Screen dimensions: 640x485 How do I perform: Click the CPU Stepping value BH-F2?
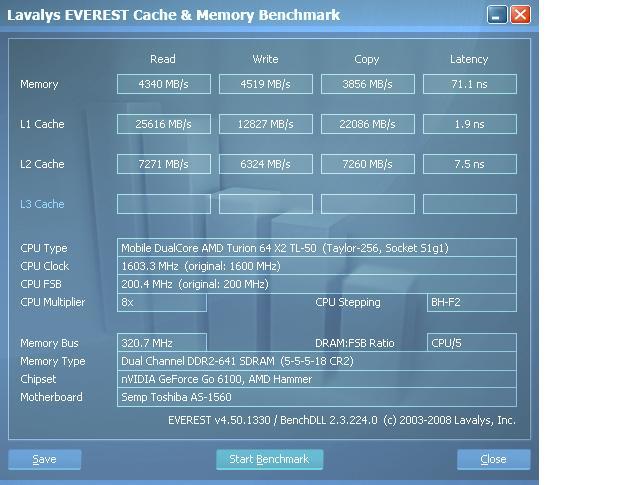tap(472, 303)
